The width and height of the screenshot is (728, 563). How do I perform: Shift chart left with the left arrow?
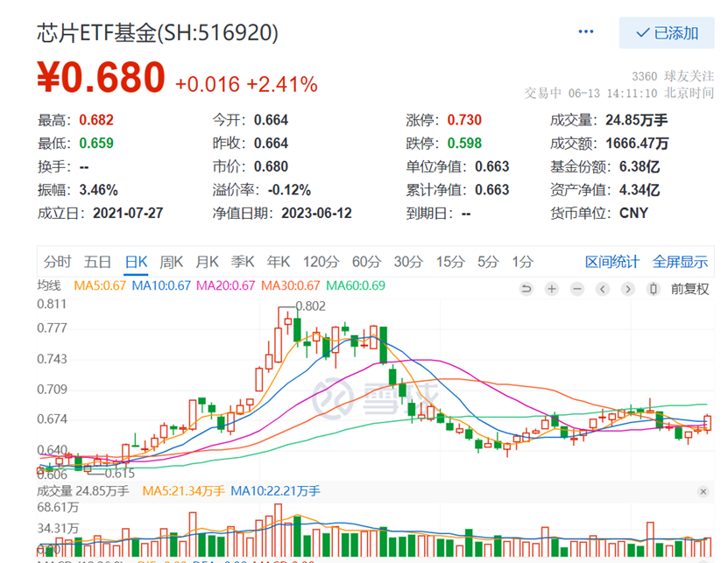pyautogui.click(x=603, y=289)
